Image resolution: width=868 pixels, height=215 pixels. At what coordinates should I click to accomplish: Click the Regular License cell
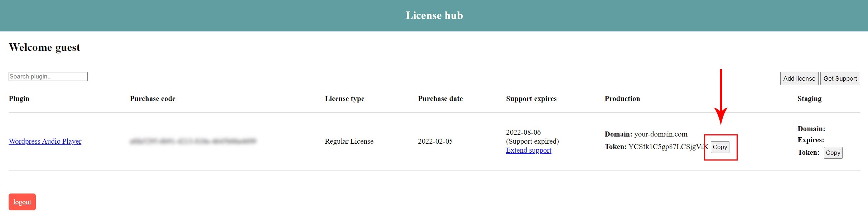[349, 141]
